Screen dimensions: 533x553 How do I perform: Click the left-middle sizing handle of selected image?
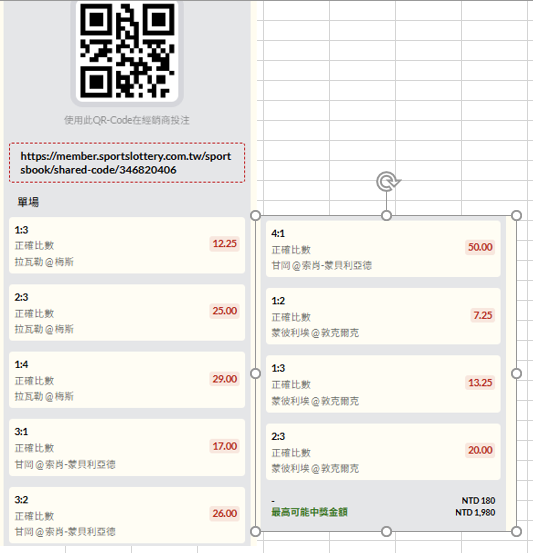point(255,373)
